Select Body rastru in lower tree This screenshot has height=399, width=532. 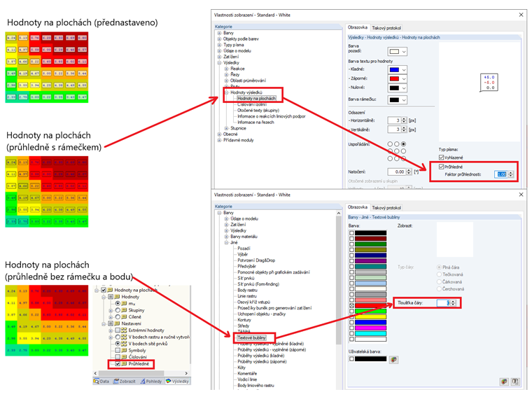[247, 290]
